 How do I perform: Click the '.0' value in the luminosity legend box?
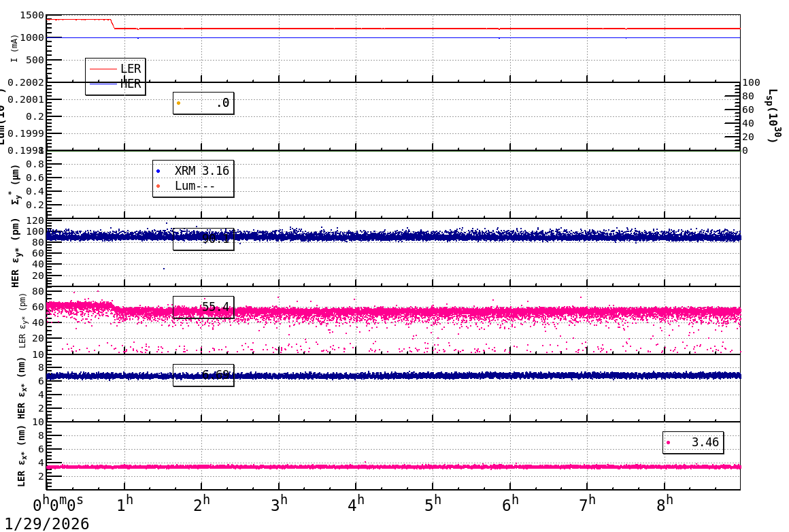pos(222,103)
